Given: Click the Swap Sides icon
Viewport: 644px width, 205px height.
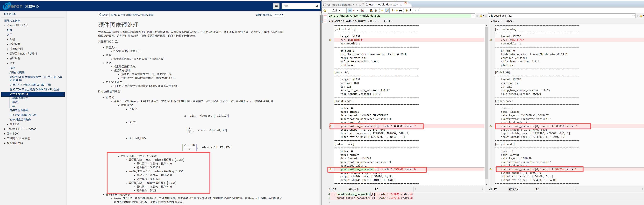Looking at the screenshot, I should [406, 11].
